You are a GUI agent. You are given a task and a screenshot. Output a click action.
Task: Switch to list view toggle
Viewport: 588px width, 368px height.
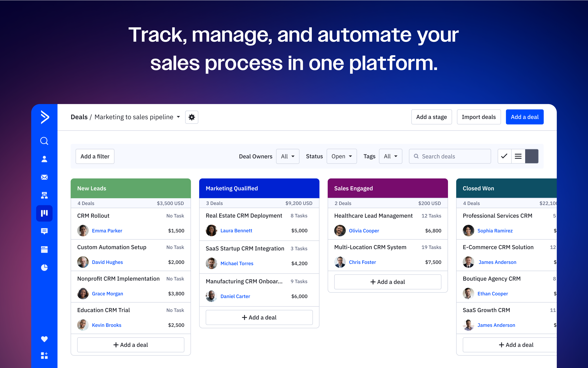[518, 156]
